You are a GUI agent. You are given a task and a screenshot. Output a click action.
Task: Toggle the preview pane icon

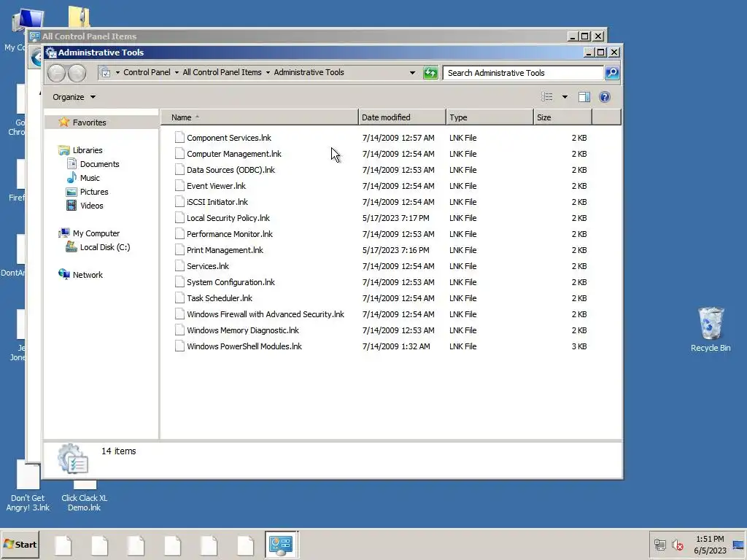[584, 97]
